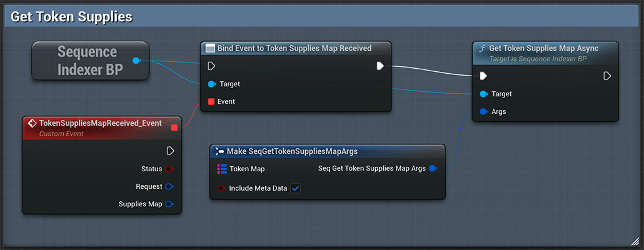This screenshot has width=644, height=250.
Task: Click the custom event execution output pin
Action: tap(170, 151)
